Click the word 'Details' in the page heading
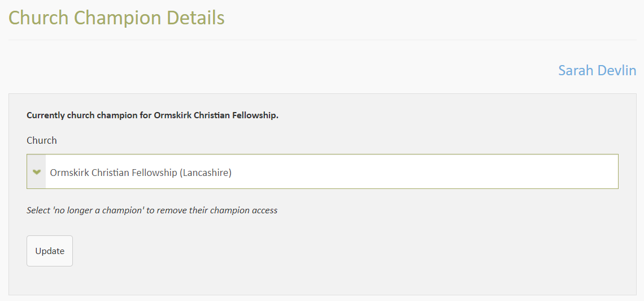Screen dimensions: 644x301 195,18
